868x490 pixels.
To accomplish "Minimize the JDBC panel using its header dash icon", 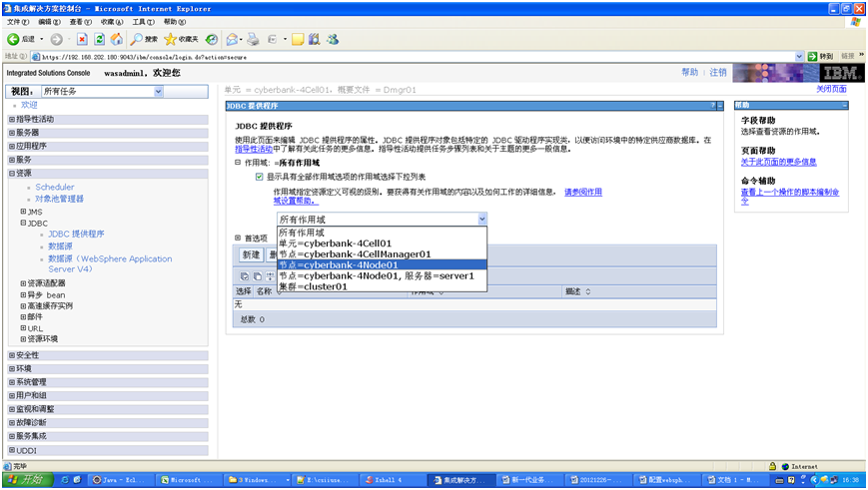I will pos(719,106).
